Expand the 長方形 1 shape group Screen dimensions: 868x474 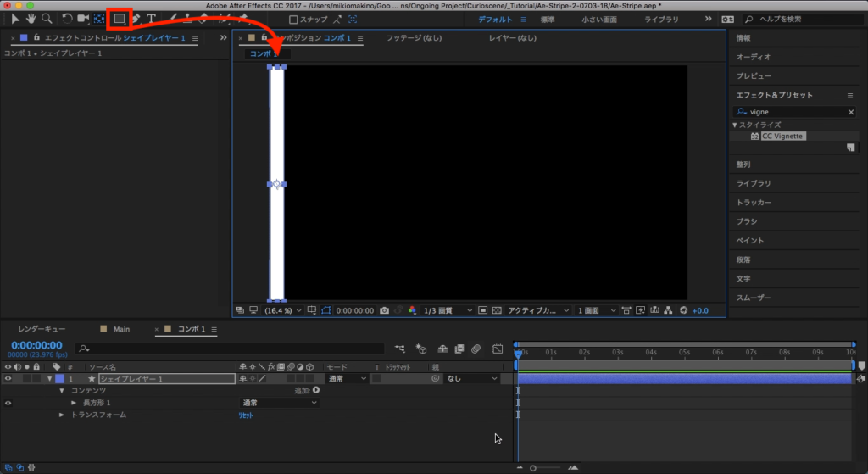click(x=74, y=403)
